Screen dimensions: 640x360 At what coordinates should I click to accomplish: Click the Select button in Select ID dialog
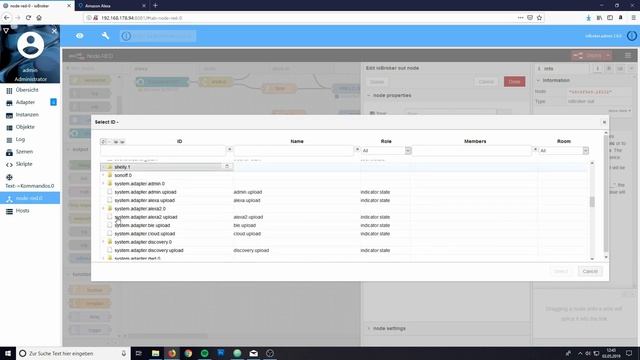click(560, 271)
